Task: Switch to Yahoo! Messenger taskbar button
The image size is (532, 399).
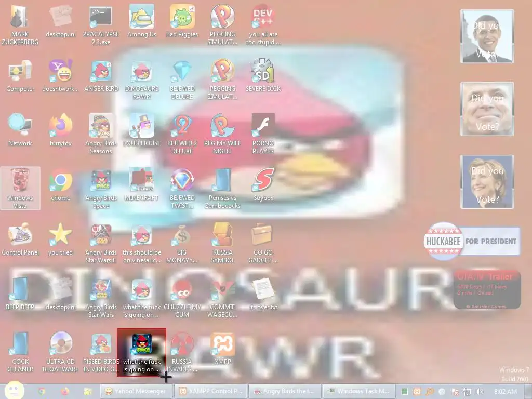Action: 136,391
